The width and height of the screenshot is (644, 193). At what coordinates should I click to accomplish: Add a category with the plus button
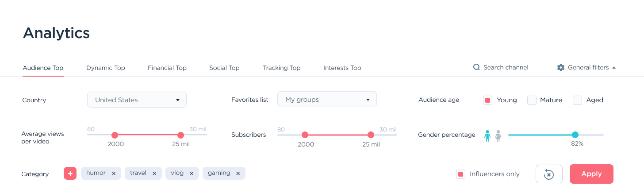70,174
